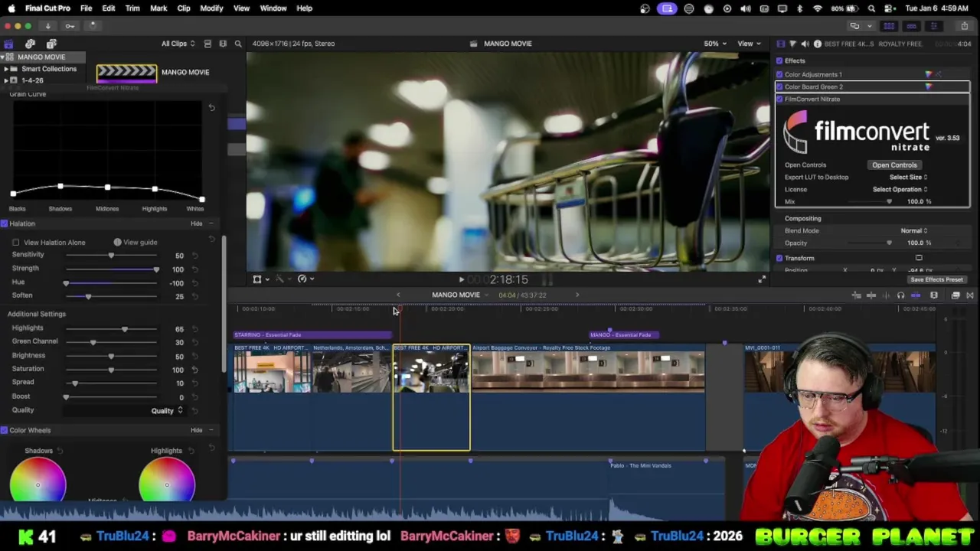This screenshot has height=551, width=980.
Task: Play the viewer video
Action: [x=461, y=279]
